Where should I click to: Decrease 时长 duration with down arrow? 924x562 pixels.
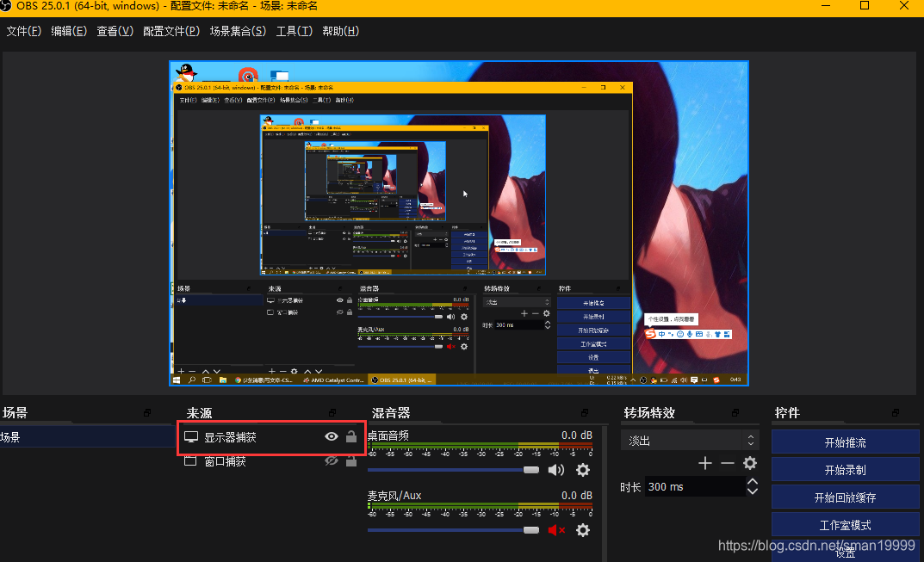753,491
